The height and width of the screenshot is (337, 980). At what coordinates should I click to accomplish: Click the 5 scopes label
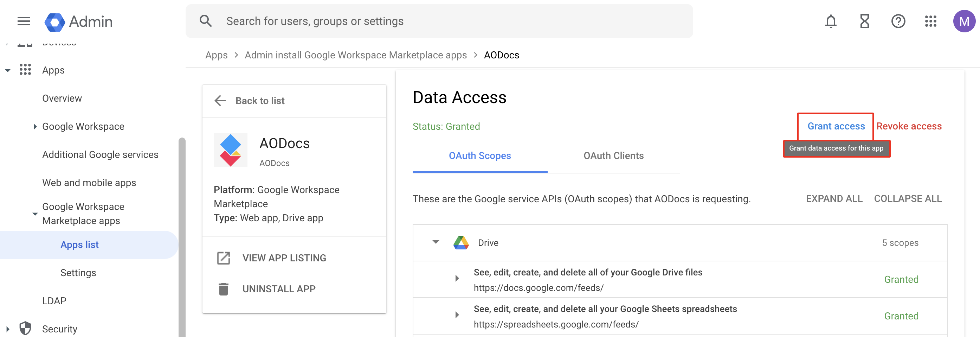[900, 243]
